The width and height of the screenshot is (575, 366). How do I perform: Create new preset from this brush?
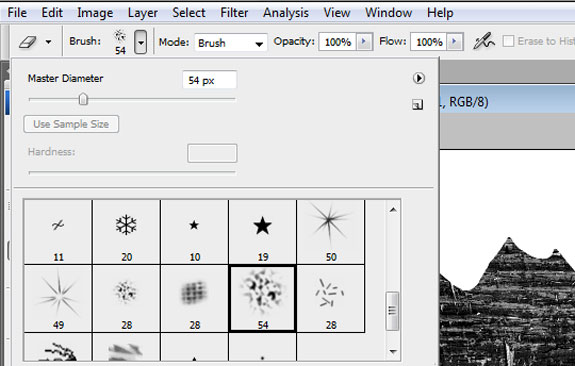pyautogui.click(x=417, y=105)
